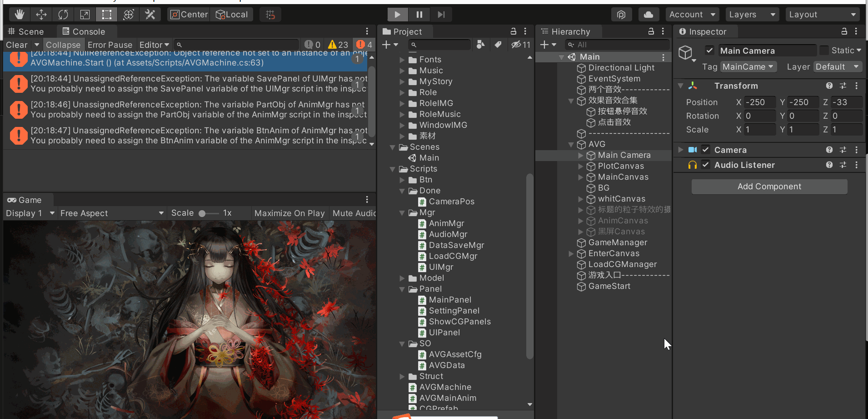868x419 pixels.
Task: Open Account dropdown
Action: click(692, 15)
